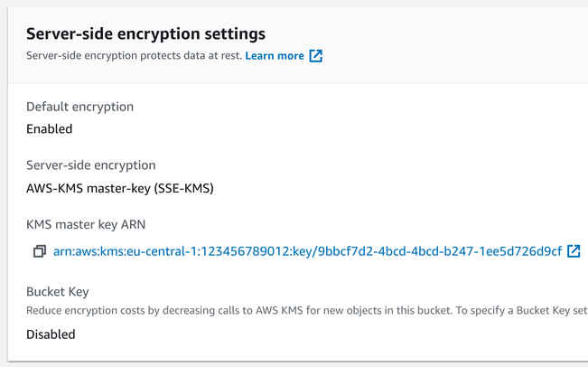This screenshot has width=588, height=367.
Task: Click the Server-side encryption field label
Action: [x=90, y=165]
